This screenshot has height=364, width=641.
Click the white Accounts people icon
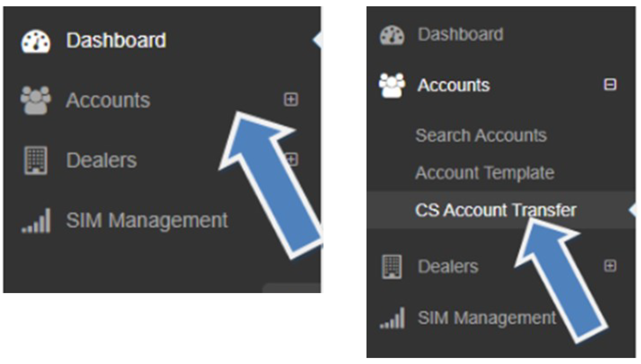coord(392,85)
